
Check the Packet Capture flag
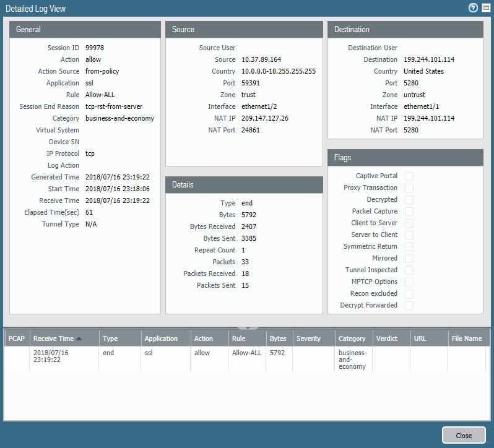[x=409, y=212]
